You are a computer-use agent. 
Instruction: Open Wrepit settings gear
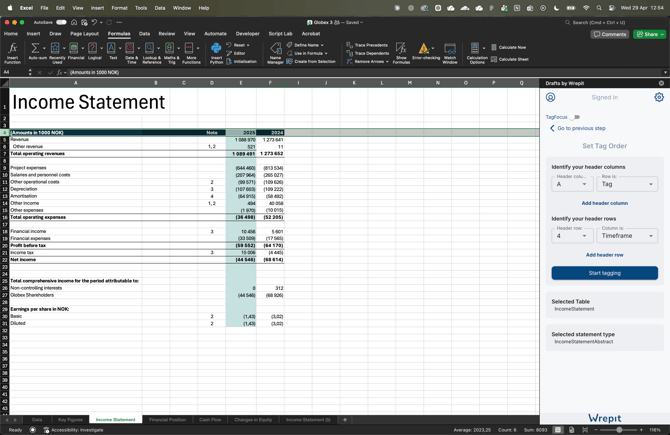[x=659, y=97]
